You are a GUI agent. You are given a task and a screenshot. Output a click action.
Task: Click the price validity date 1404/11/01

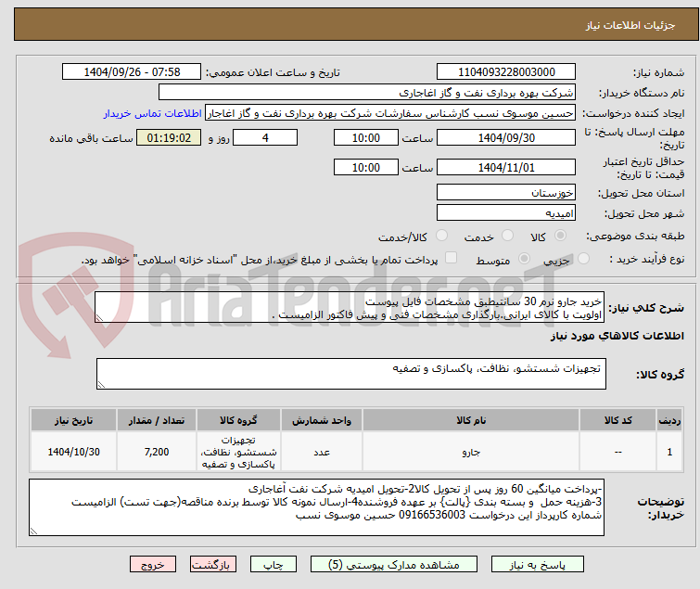tap(506, 168)
